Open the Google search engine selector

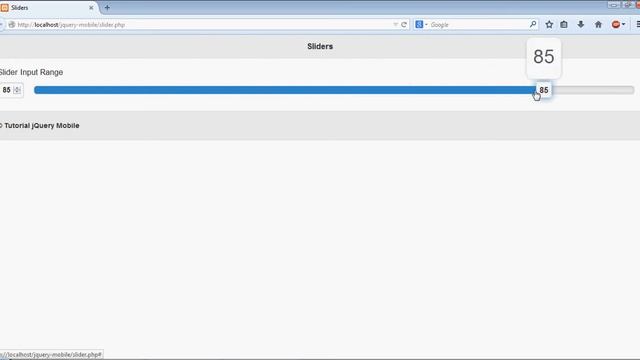[421, 24]
